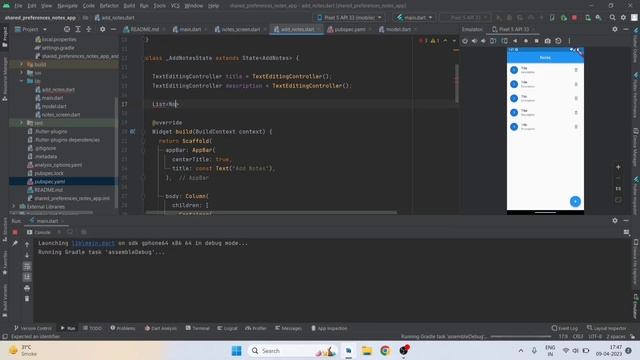This screenshot has width=640, height=360.
Task: Click editor horizontal scrollbar thumb
Action: (271, 212)
